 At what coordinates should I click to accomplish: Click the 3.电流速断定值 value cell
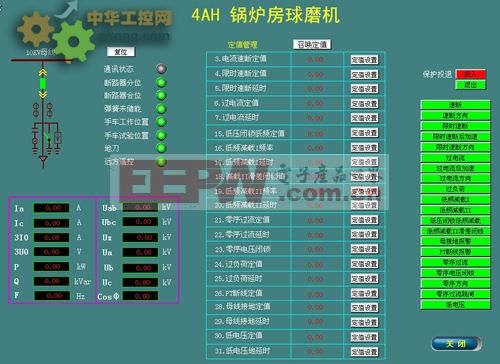click(317, 60)
